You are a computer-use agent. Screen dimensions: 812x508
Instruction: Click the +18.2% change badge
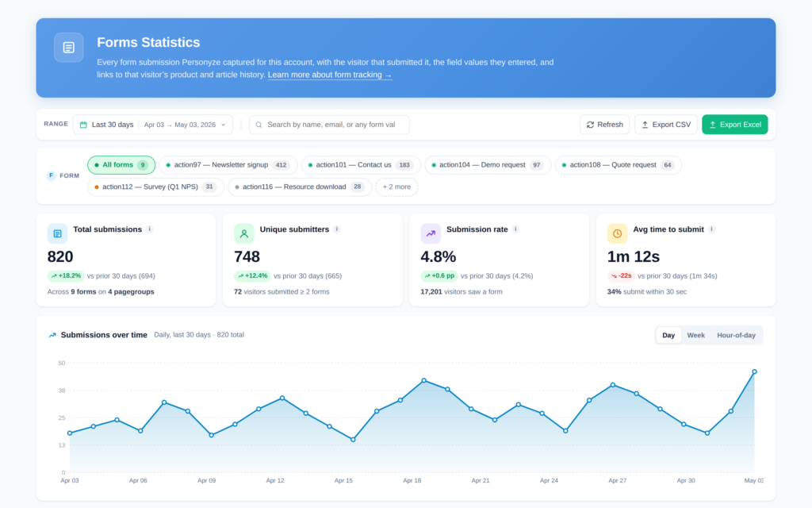coord(66,276)
